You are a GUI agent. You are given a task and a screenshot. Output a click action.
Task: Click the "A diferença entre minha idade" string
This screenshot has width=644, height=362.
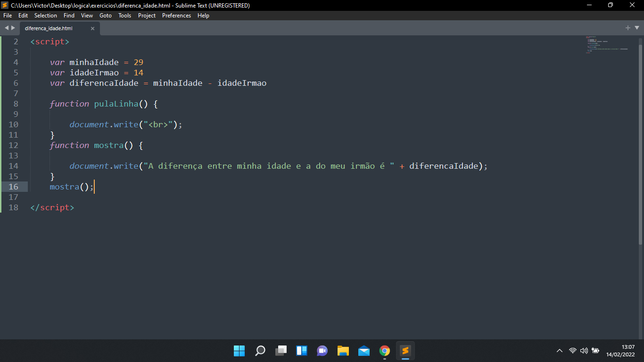tap(269, 166)
